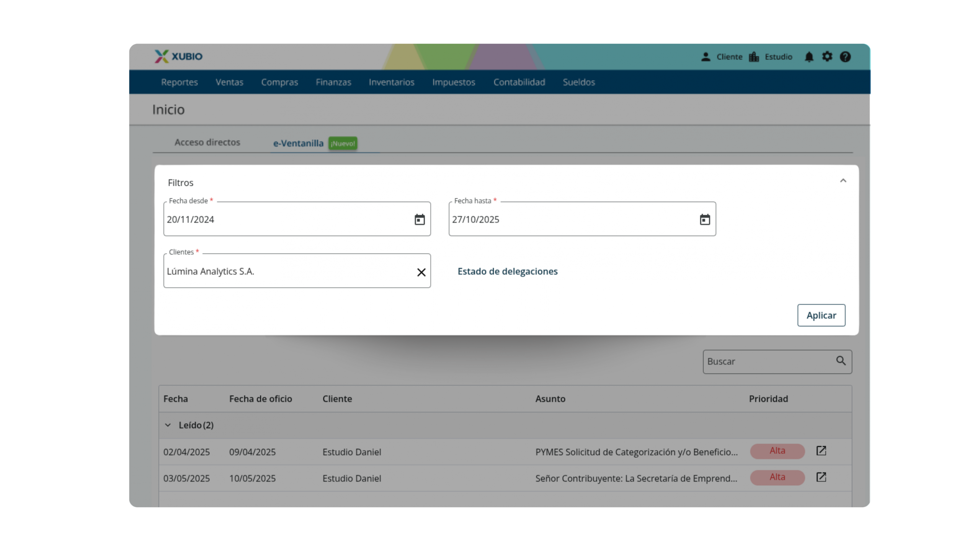The width and height of the screenshot is (980, 551).
Task: Open the Contabilidad menu
Action: pos(519,82)
